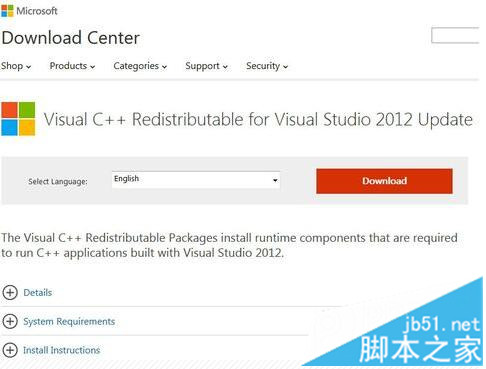Open the Security menu
Image resolution: width=486 pixels, height=369 pixels.
pyautogui.click(x=267, y=66)
